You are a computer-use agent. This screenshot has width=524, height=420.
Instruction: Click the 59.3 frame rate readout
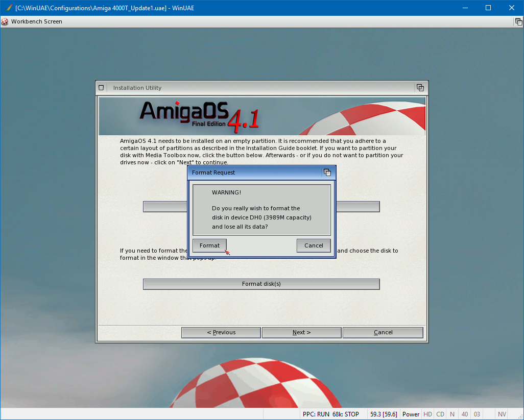(x=384, y=414)
